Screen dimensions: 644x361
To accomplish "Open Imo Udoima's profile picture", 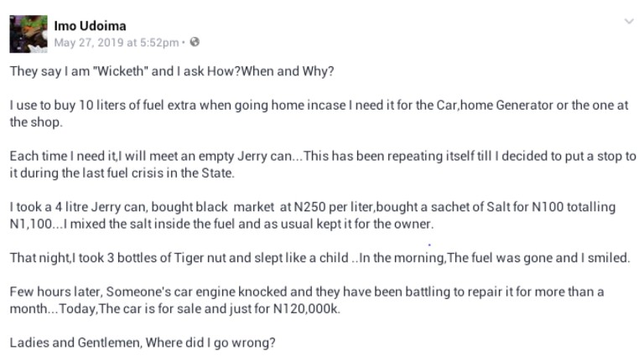I will (29, 34).
